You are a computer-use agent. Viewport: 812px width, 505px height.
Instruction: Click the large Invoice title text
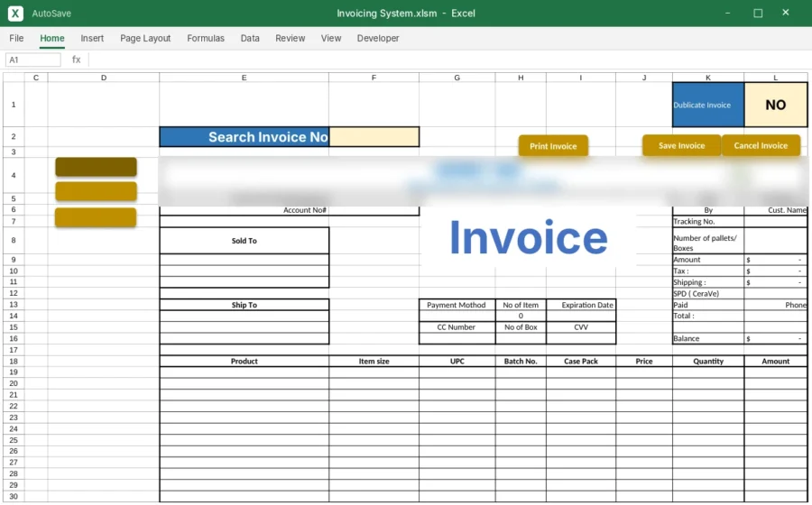pyautogui.click(x=528, y=237)
